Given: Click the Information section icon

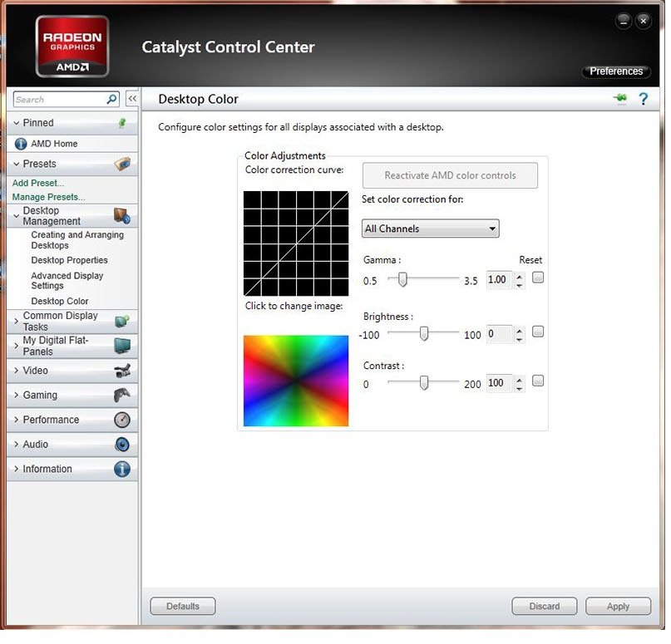Looking at the screenshot, I should pos(123,471).
